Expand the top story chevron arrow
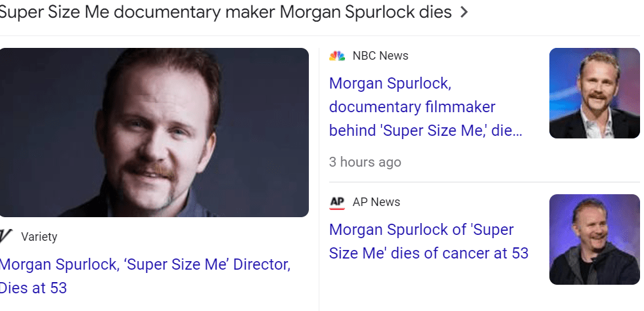The height and width of the screenshot is (311, 644). click(464, 12)
